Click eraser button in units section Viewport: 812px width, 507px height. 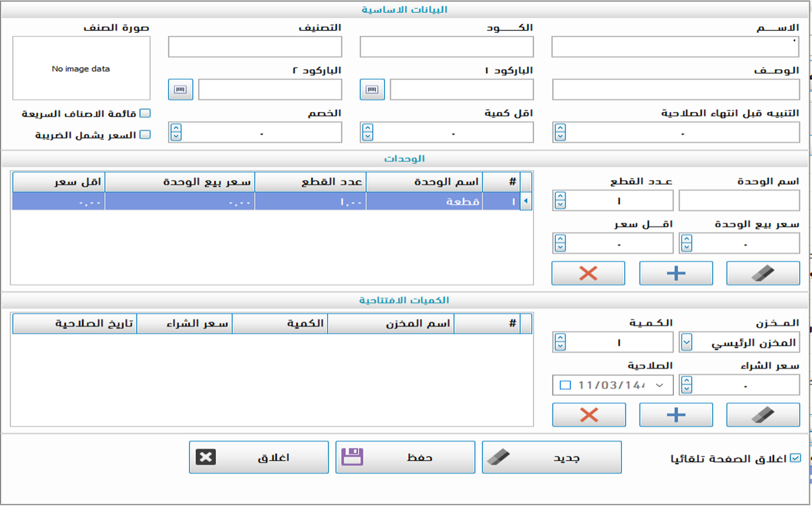[762, 274]
